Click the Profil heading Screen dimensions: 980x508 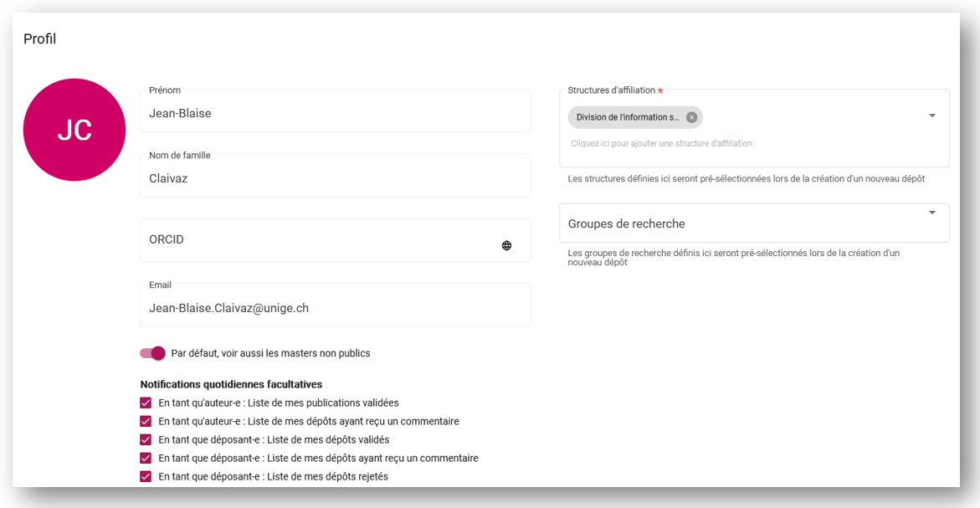39,38
